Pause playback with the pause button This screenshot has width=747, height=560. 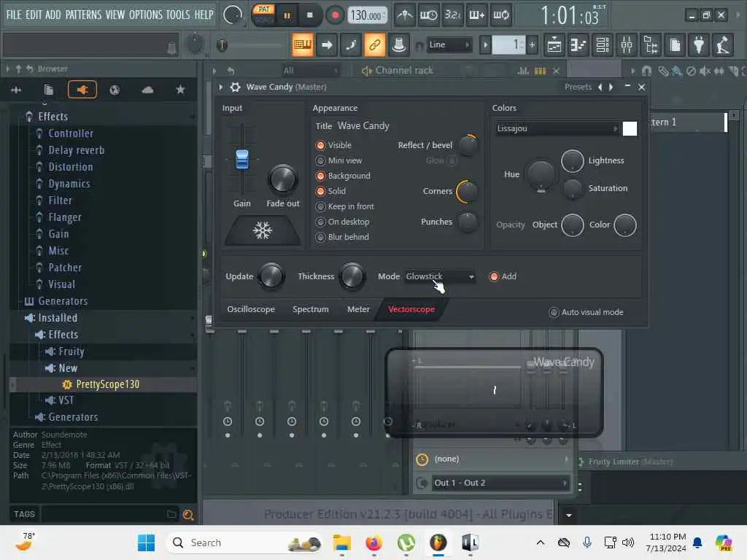(287, 16)
